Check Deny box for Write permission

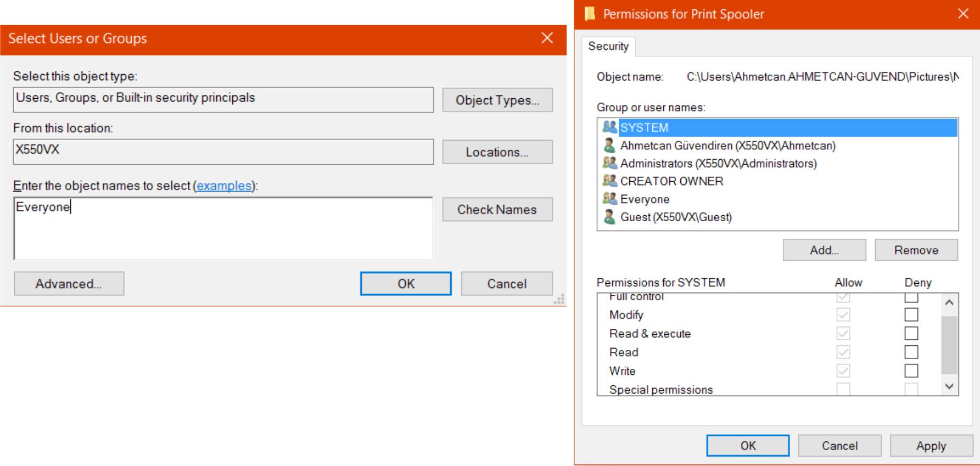point(911,371)
